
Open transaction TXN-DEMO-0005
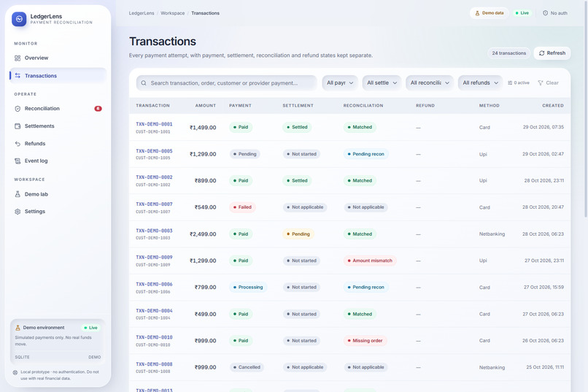tap(154, 151)
